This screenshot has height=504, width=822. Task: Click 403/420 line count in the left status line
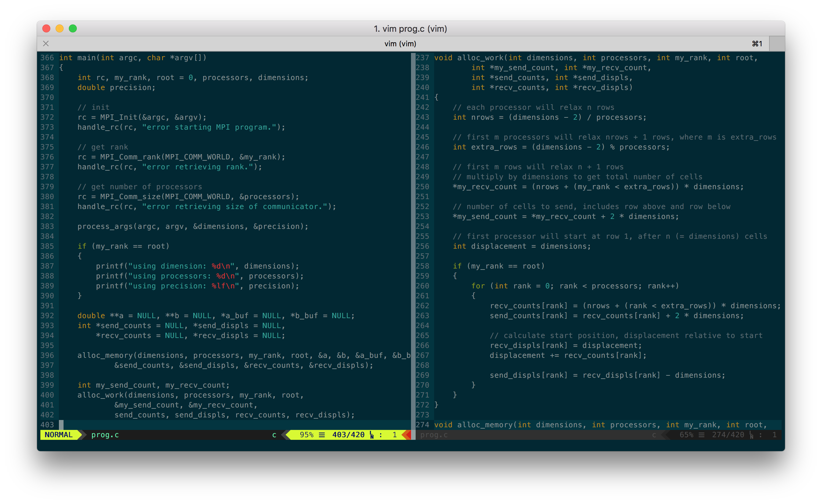(348, 435)
